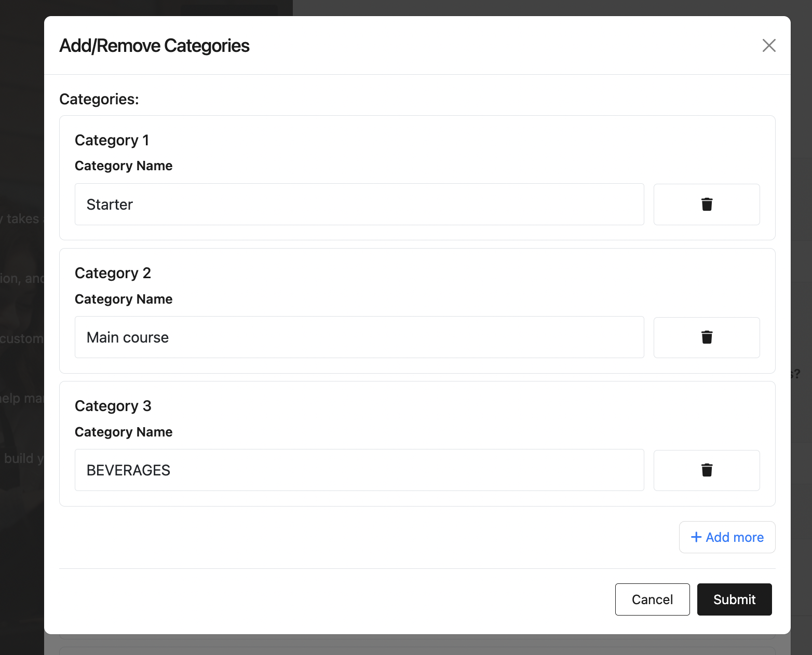Submit the category changes
This screenshot has width=812, height=655.
click(x=734, y=599)
